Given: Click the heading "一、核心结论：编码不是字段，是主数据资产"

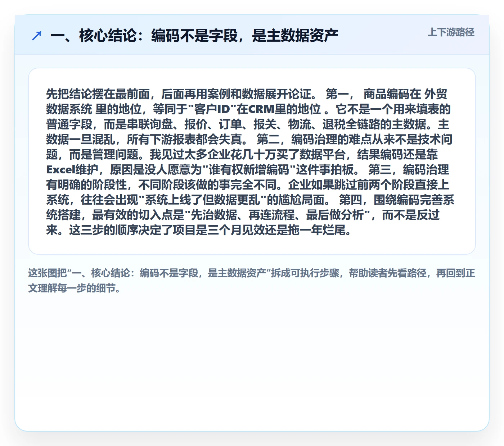Looking at the screenshot, I should [x=194, y=36].
